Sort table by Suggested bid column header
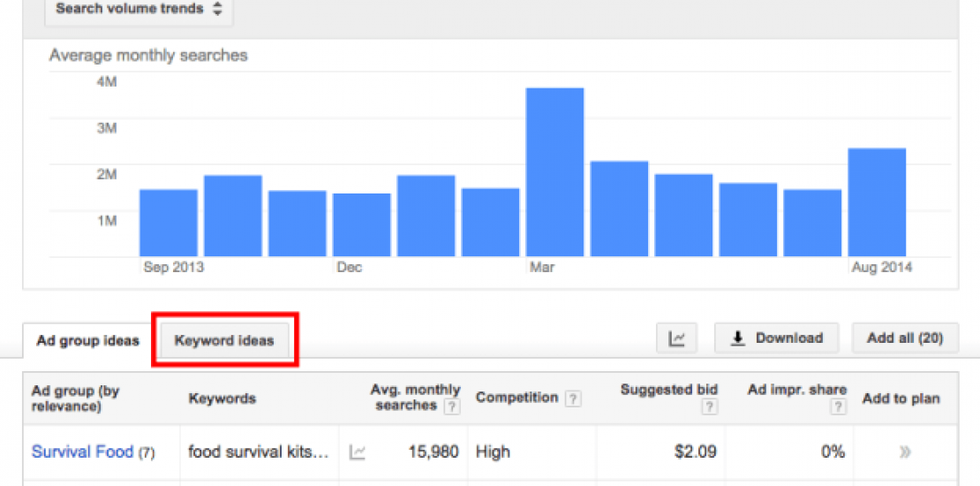The image size is (980, 486). point(668,390)
